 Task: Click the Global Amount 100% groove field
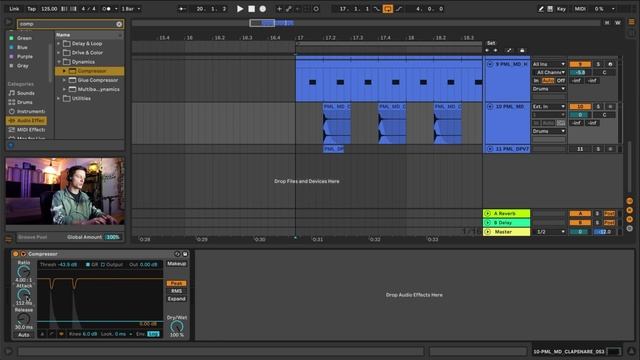coord(113,237)
